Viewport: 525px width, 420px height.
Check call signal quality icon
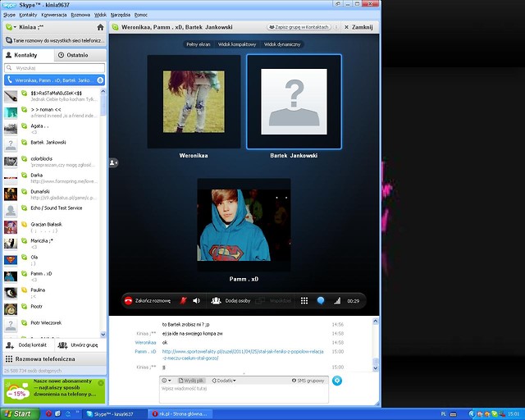[337, 301]
